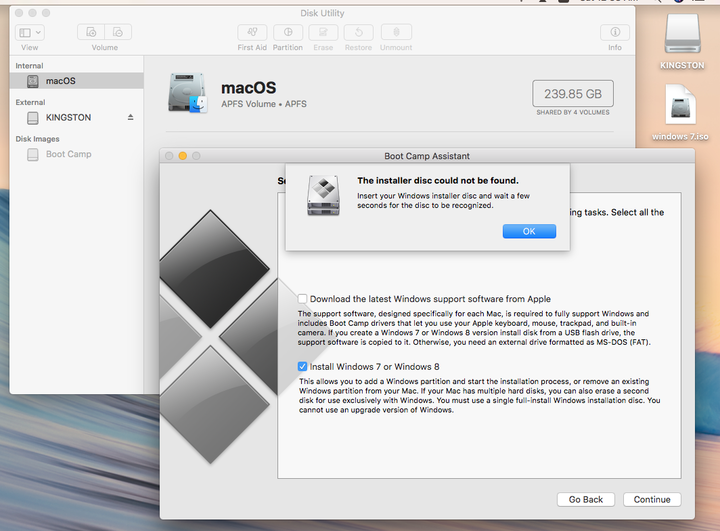Viewport: 720px width, 531px height.
Task: Minimize the Boot Camp Assistant window
Action: click(182, 156)
